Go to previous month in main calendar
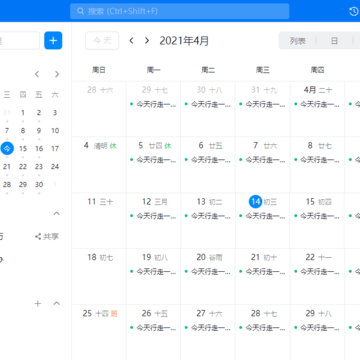The image size is (360, 360). [x=131, y=41]
